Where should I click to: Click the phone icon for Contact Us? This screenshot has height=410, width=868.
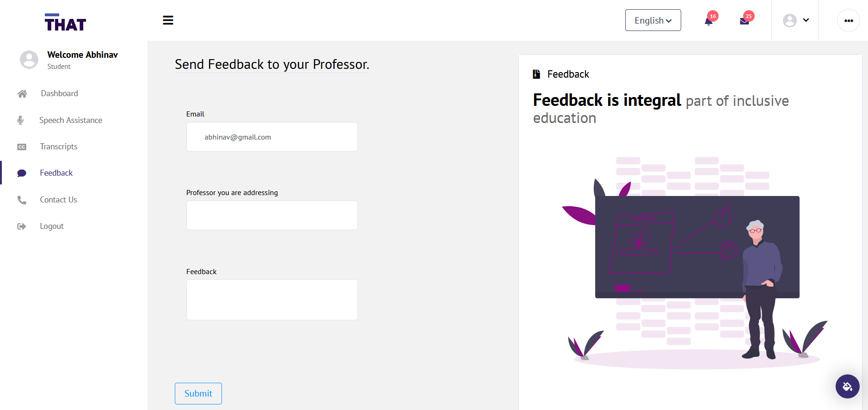[x=22, y=200]
